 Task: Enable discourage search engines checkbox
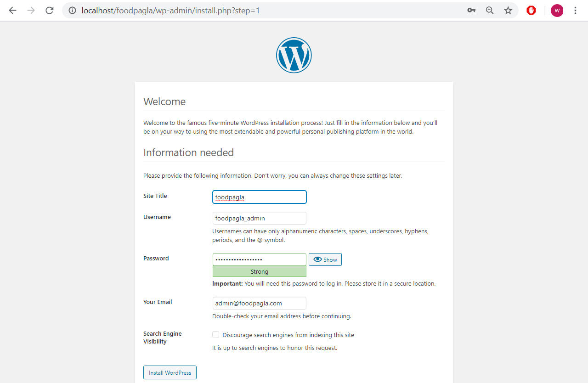coord(215,335)
